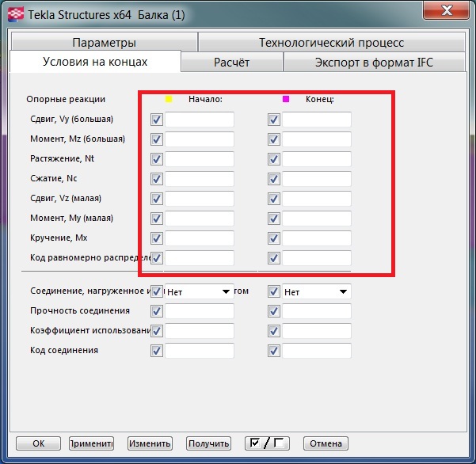Open the Экспорт в формат IFC tab
Image resolution: width=476 pixels, height=464 pixels.
(x=375, y=63)
